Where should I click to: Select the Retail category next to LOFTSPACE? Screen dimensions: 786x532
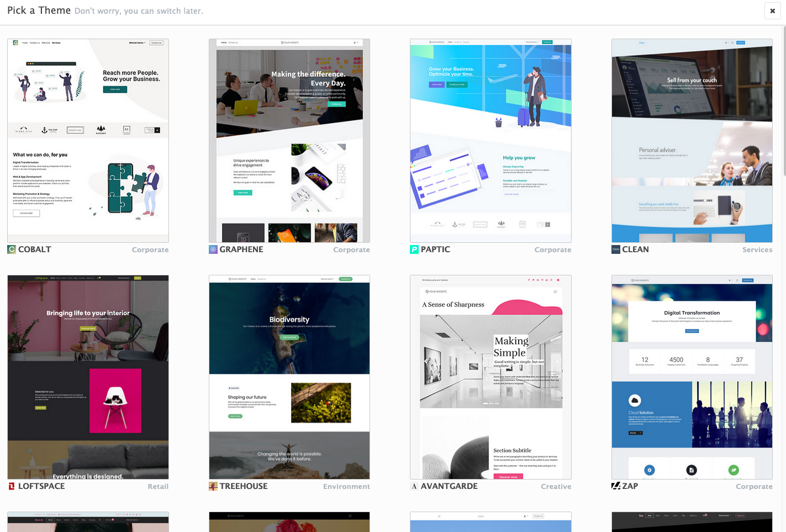(158, 486)
